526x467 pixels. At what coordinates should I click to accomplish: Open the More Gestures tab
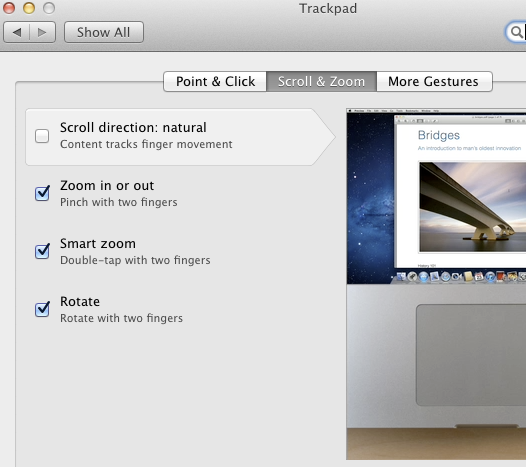pos(434,82)
